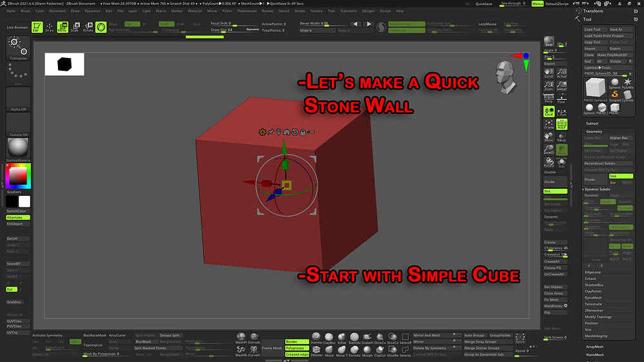Click the BPR render icon
This screenshot has width=644, height=362.
click(x=549, y=41)
